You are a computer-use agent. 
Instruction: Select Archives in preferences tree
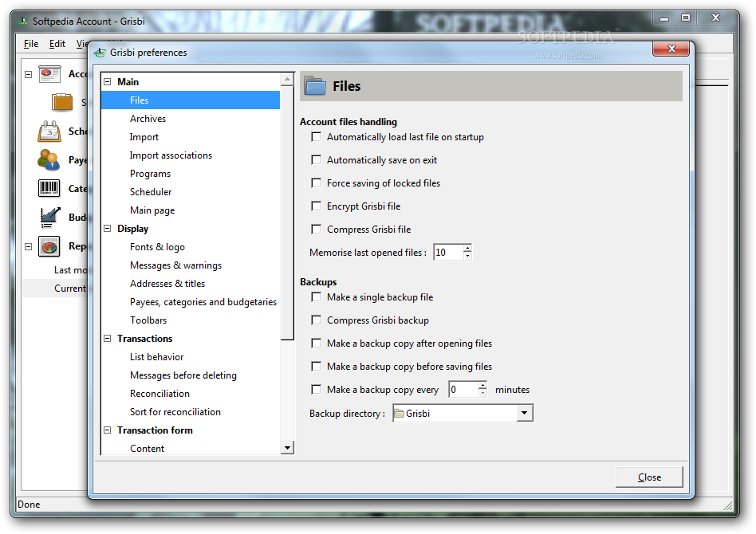[x=148, y=119]
